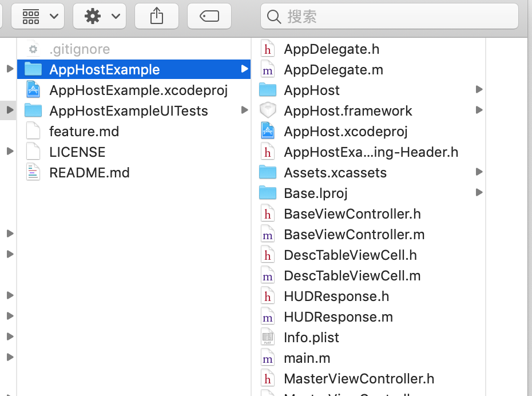This screenshot has width=532, height=396.
Task: Click the DescTableViewCell.m file icon
Action: pos(267,275)
